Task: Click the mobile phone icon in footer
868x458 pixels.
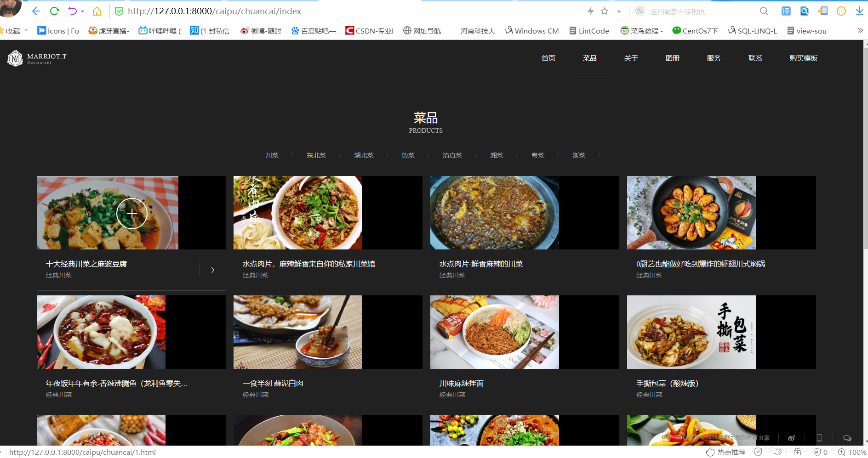Action: (819, 438)
